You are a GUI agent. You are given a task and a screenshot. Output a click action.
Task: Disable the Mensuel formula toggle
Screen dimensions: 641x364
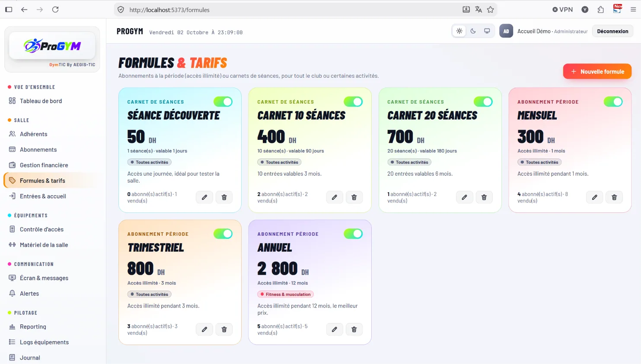[613, 101]
